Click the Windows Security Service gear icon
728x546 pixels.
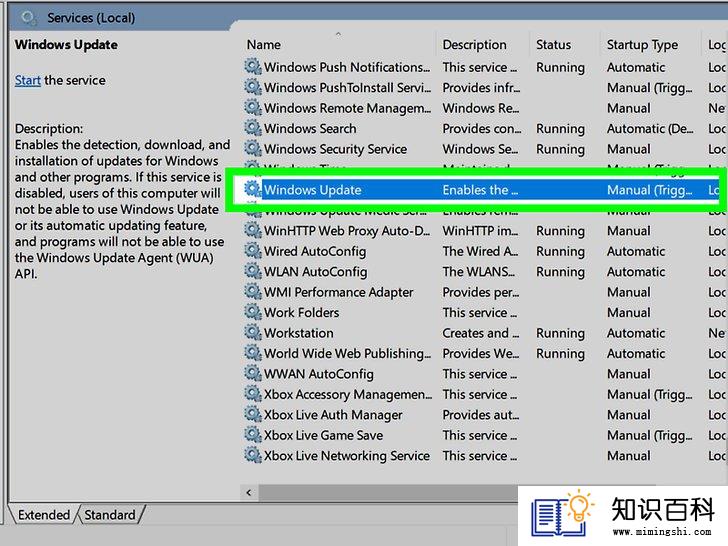[253, 149]
